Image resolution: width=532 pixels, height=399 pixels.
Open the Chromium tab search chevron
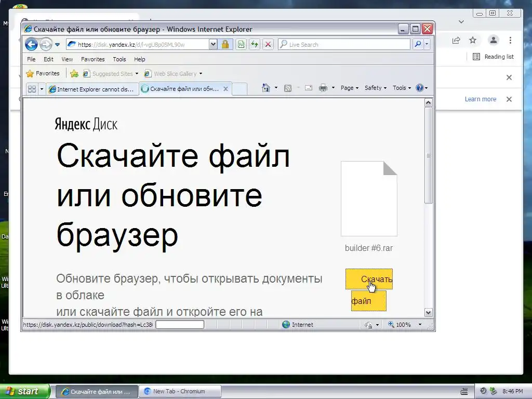(461, 22)
